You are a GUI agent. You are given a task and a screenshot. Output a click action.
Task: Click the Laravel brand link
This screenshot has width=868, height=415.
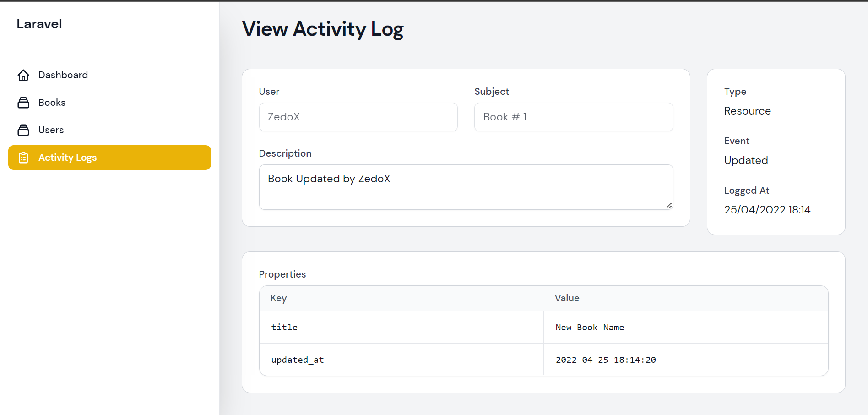(39, 24)
